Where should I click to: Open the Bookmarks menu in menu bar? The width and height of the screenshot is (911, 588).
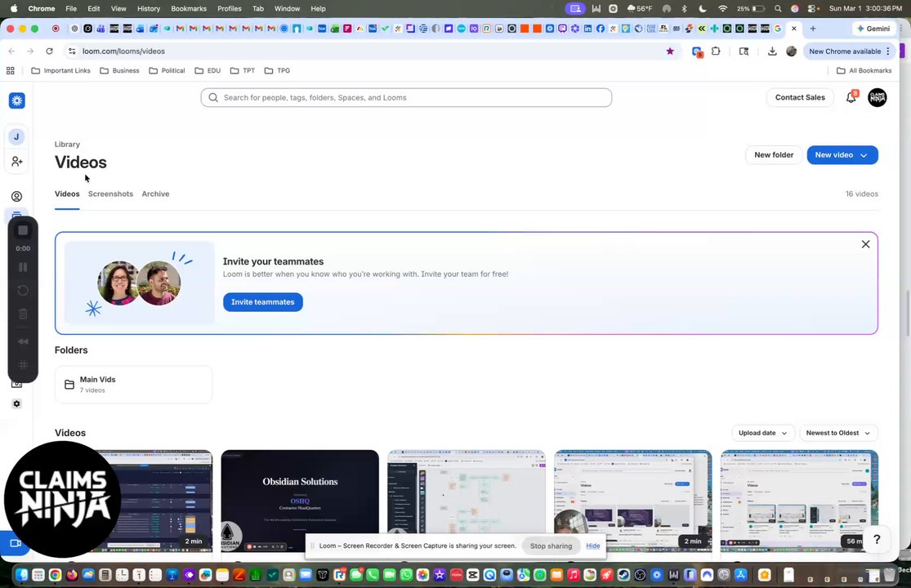(189, 9)
